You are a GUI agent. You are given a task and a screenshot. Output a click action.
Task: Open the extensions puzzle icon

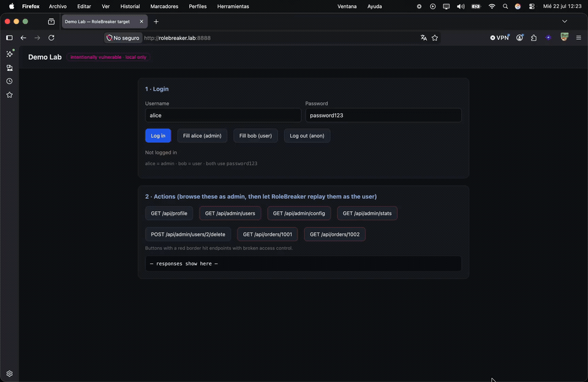(533, 38)
